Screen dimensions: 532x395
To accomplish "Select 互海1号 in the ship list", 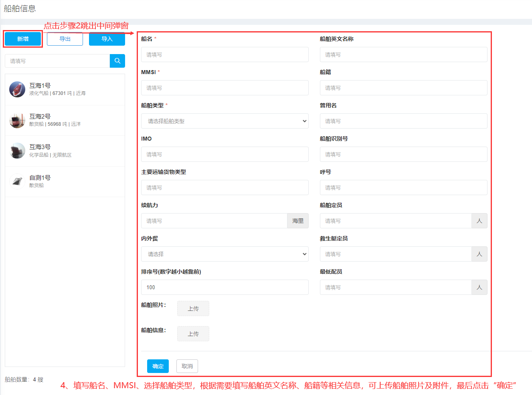I will coord(65,89).
